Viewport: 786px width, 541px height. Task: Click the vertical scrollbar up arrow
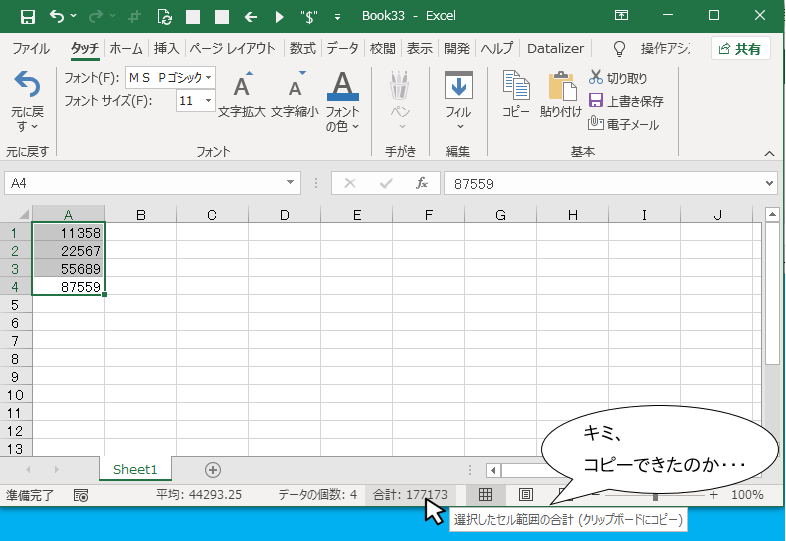pyautogui.click(x=772, y=215)
